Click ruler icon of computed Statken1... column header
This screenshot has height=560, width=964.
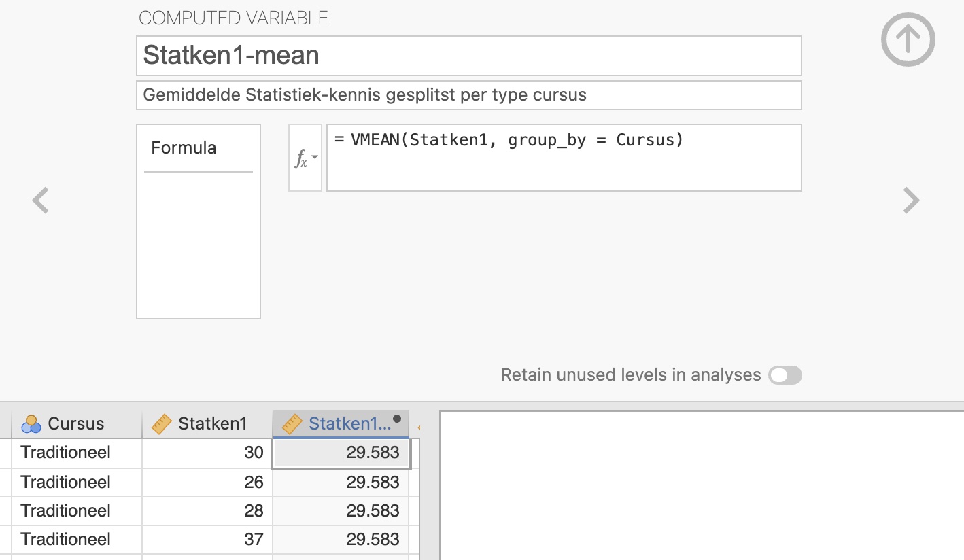(x=292, y=424)
